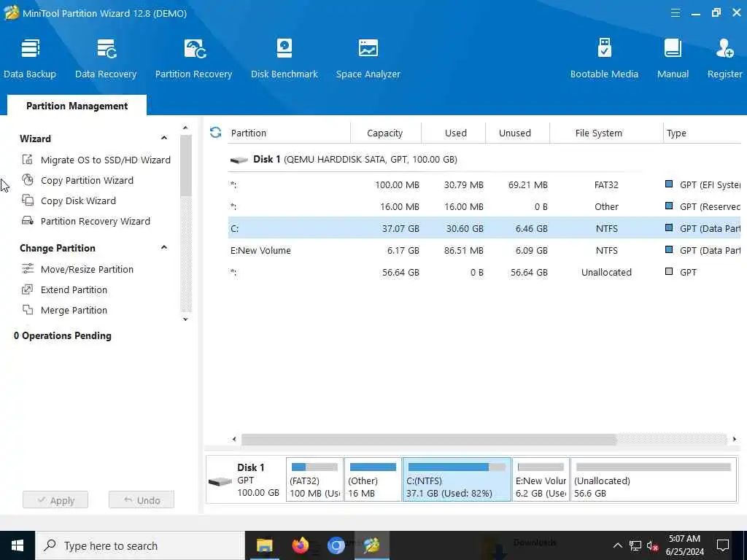Select Other 16 MB block in disk map
This screenshot has height=560, width=747.
[373, 480]
